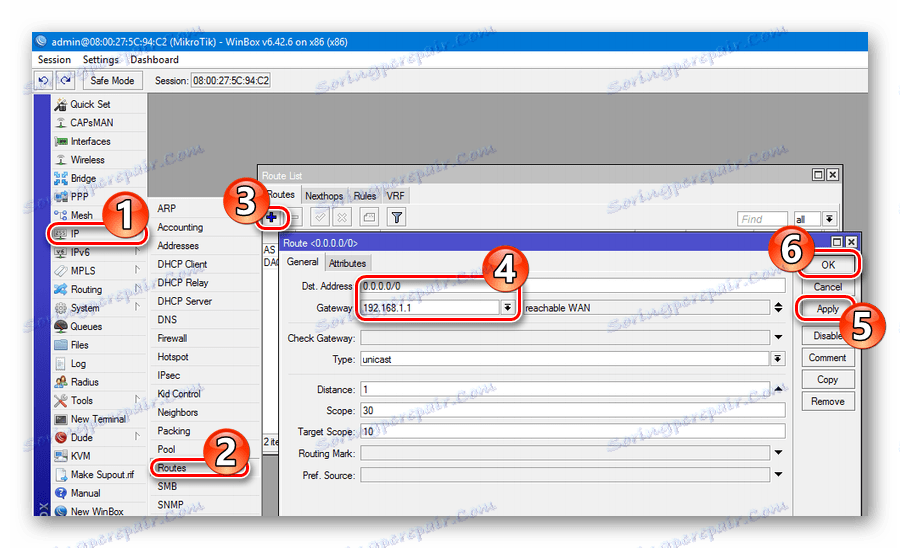Open New Terminal
Image resolution: width=900 pixels, height=548 pixels.
[99, 419]
